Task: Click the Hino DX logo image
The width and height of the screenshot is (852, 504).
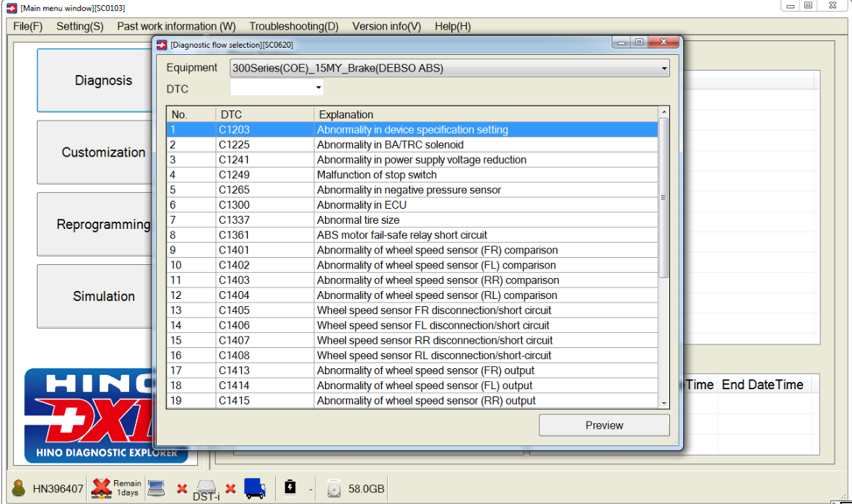Action: click(88, 415)
